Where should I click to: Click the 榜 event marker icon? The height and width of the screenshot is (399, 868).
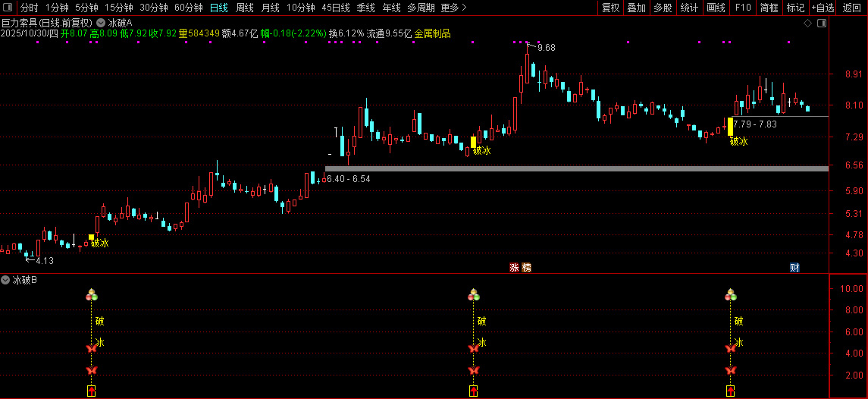(x=526, y=268)
